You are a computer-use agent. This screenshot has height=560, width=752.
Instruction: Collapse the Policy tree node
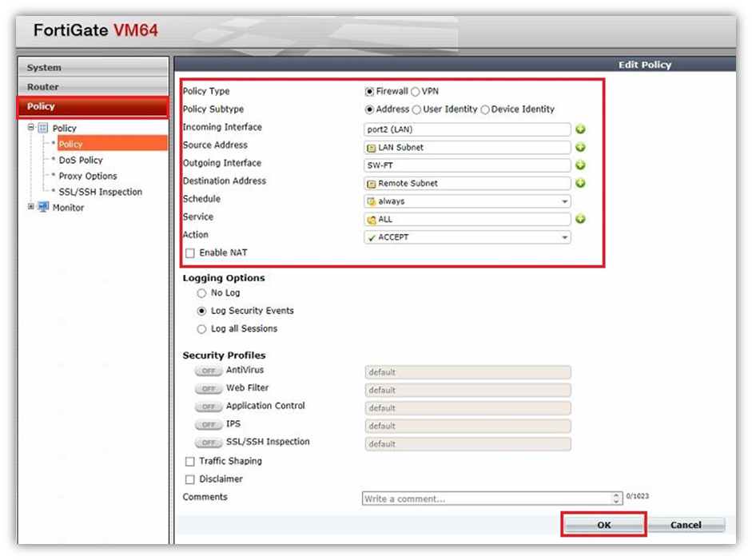tap(30, 128)
